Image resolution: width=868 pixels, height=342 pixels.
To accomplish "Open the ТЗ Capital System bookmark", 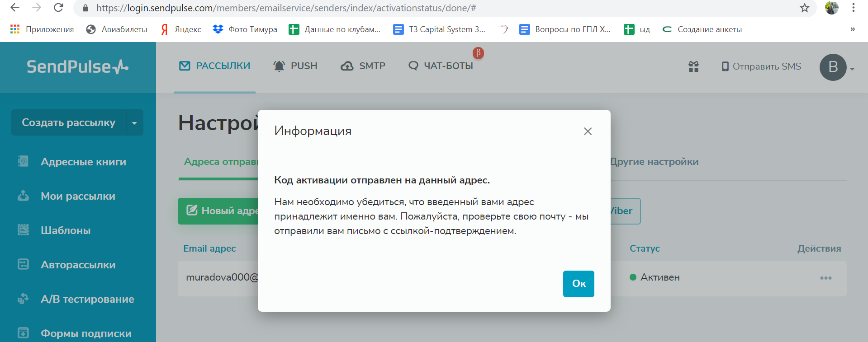I will pyautogui.click(x=439, y=29).
